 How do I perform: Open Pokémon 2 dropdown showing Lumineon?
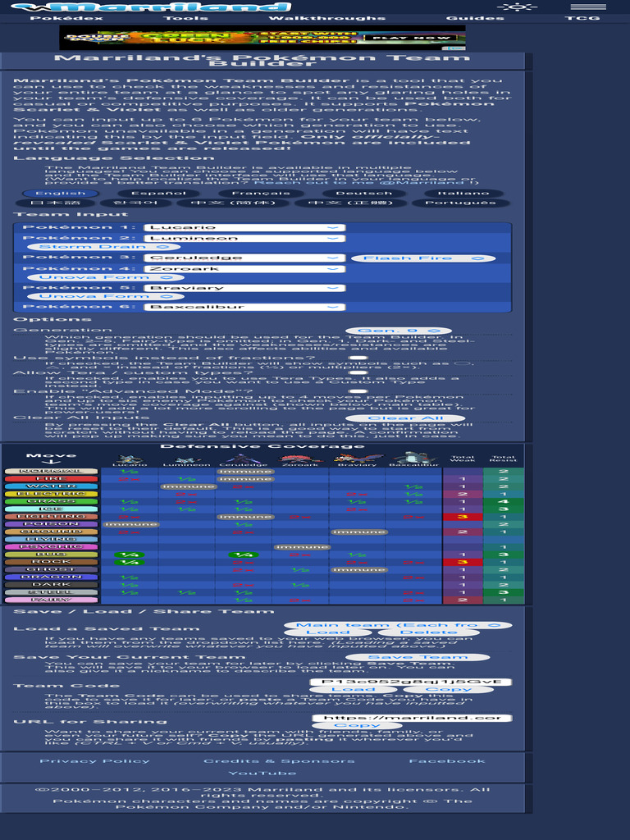click(x=244, y=239)
